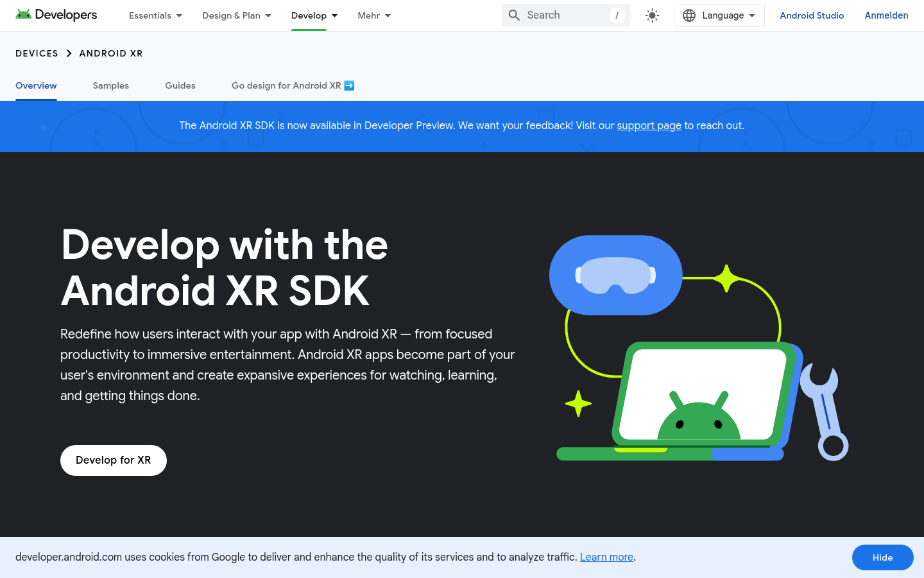This screenshot has height=578, width=924.
Task: Follow the support page link
Action: (649, 126)
